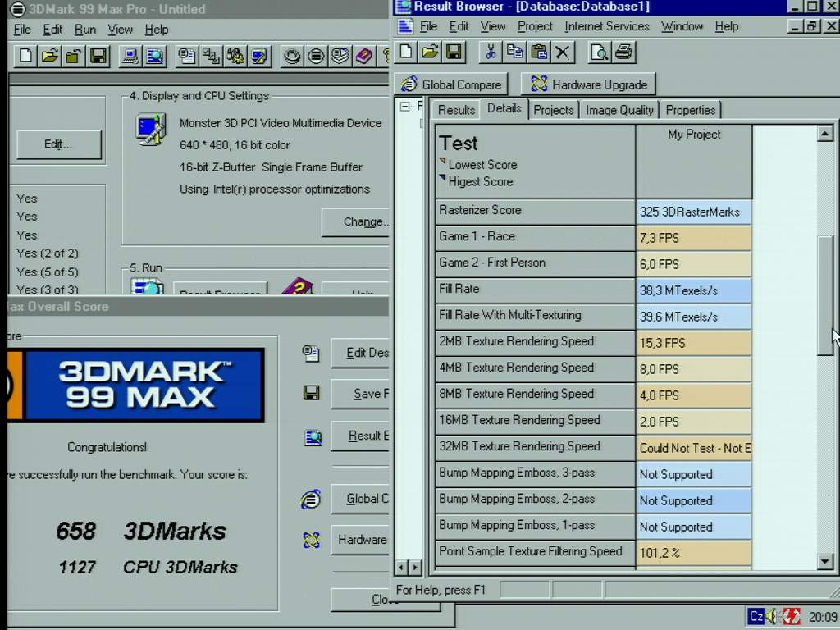Click the display settings monitor icon in 3DMark toolbar

click(x=259, y=56)
